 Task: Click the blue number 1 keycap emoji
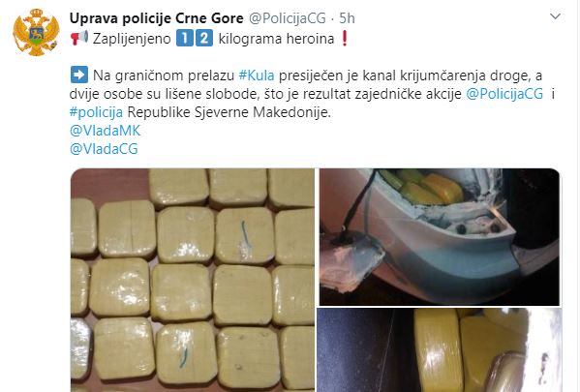185,38
